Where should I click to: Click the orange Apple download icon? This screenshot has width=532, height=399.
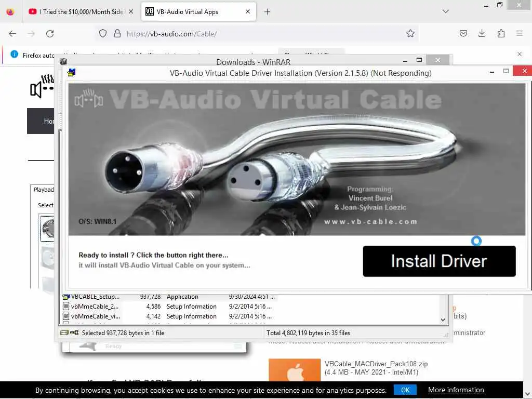tap(295, 370)
